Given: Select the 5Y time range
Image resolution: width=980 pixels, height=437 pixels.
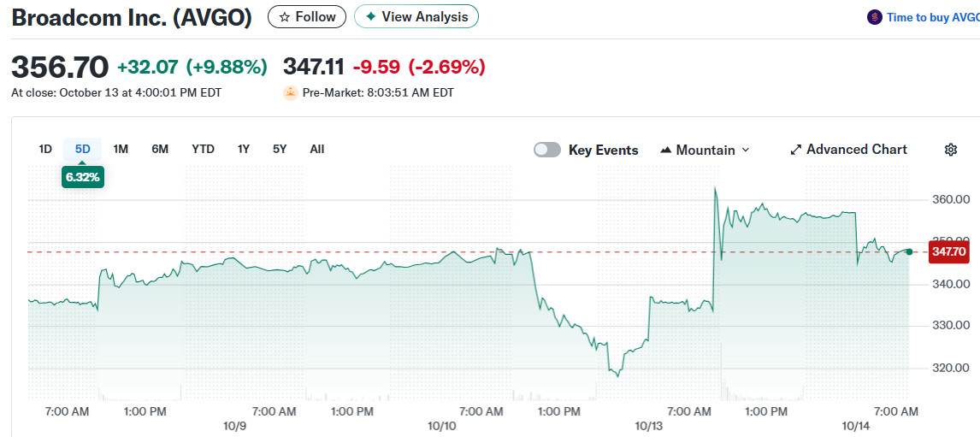Looking at the screenshot, I should [280, 149].
